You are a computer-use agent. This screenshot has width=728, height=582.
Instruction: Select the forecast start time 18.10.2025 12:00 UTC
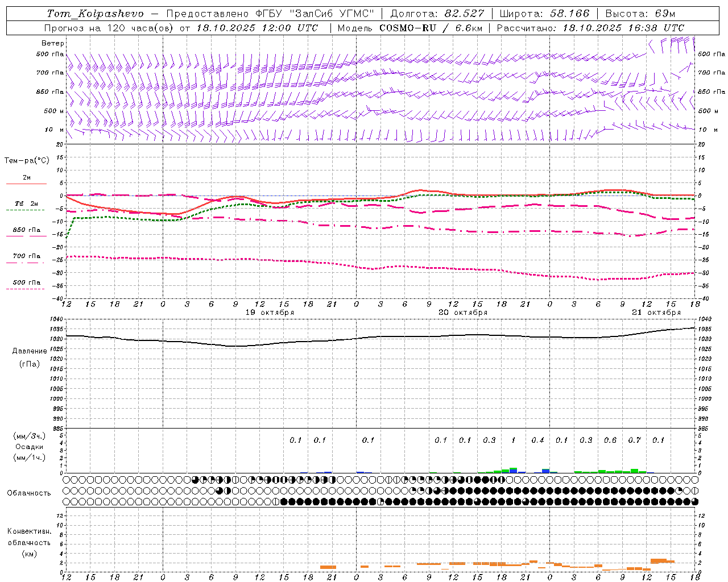coord(257,28)
